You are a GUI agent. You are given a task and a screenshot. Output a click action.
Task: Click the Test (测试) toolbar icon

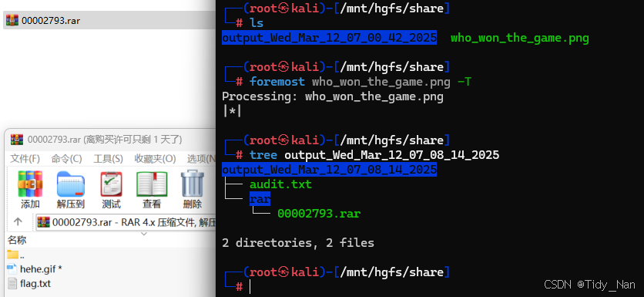point(111,190)
